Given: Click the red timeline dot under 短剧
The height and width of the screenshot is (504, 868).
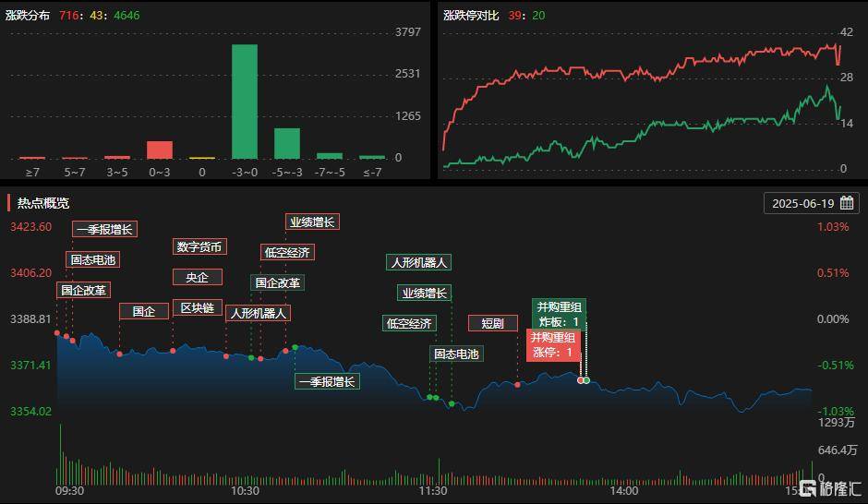Looking at the screenshot, I should (518, 385).
